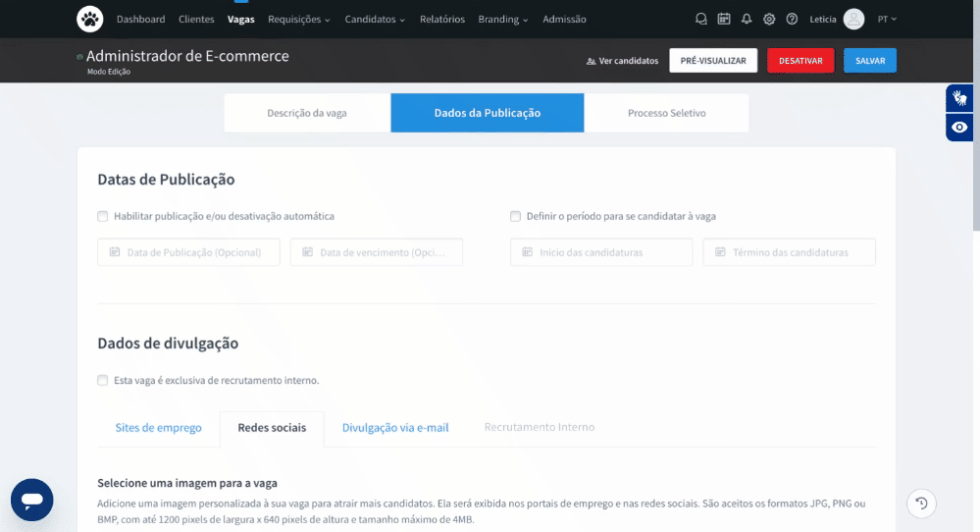Open the PT language selector

tap(887, 19)
